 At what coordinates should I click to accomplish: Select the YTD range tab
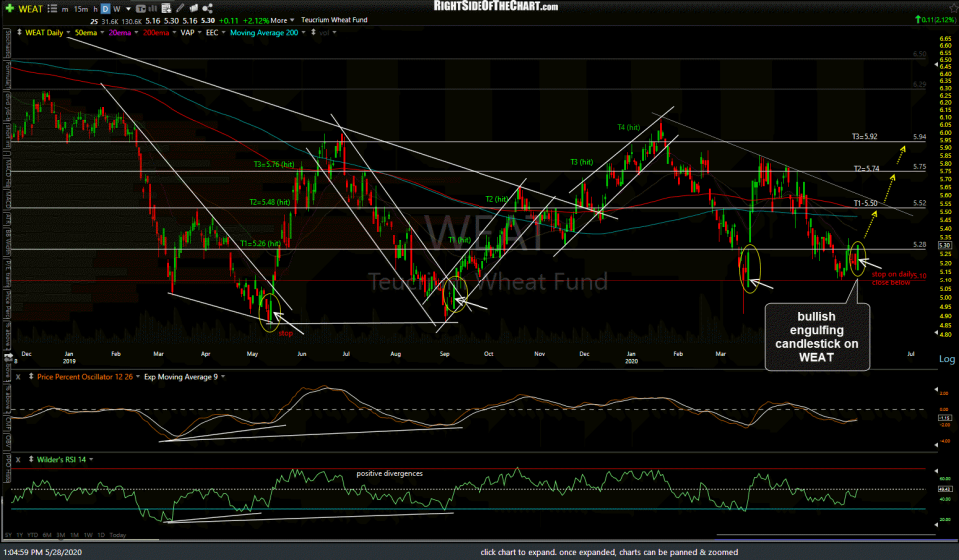[x=33, y=535]
